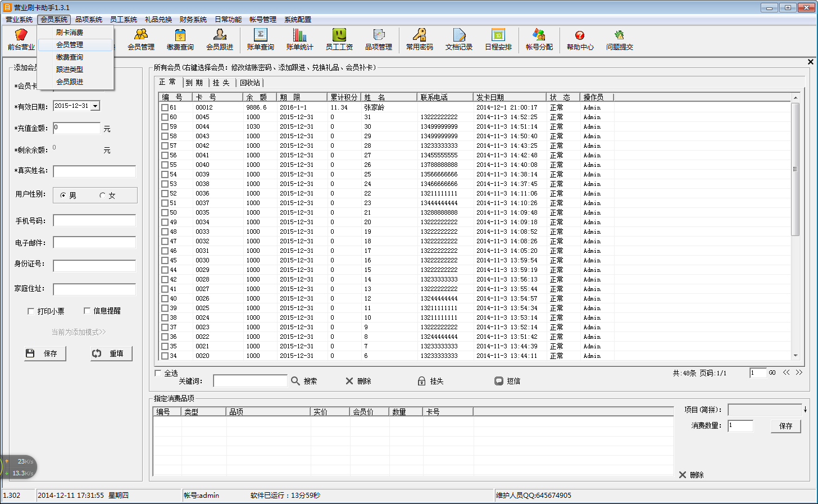Click the 手机号码 input field
818x504 pixels.
tap(94, 220)
